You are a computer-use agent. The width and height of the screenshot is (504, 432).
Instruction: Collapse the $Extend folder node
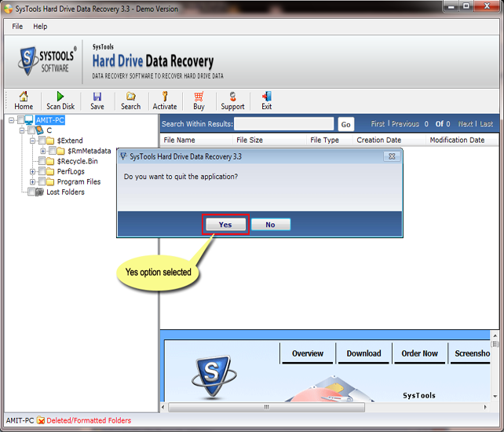point(32,141)
